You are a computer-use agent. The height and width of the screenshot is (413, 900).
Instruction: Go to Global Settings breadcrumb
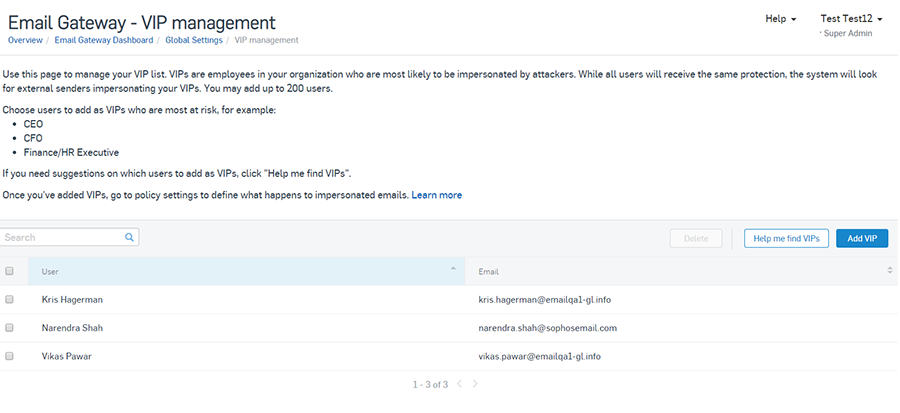pos(193,40)
